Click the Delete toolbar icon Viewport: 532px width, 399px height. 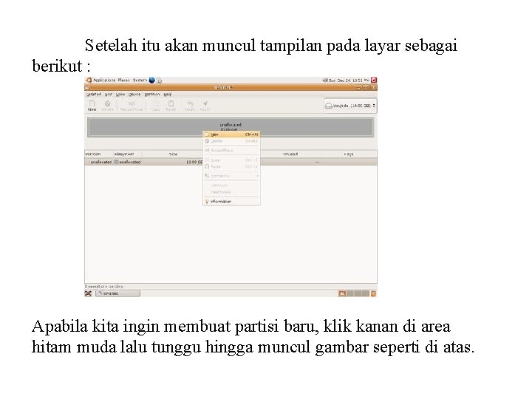(x=108, y=105)
